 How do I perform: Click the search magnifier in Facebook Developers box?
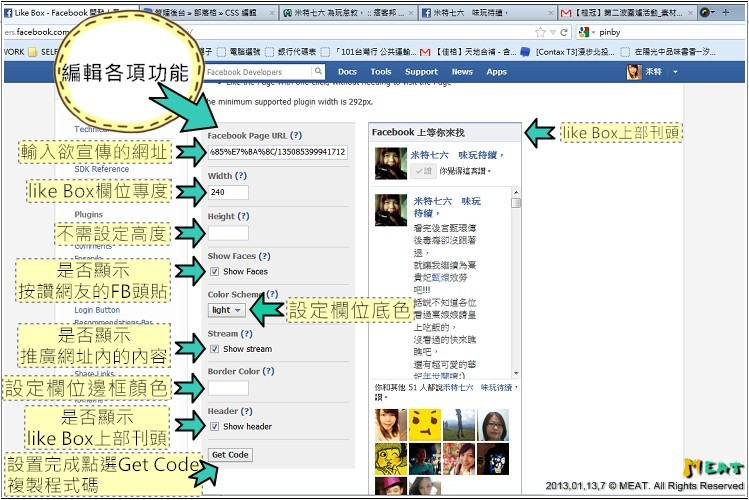(318, 72)
